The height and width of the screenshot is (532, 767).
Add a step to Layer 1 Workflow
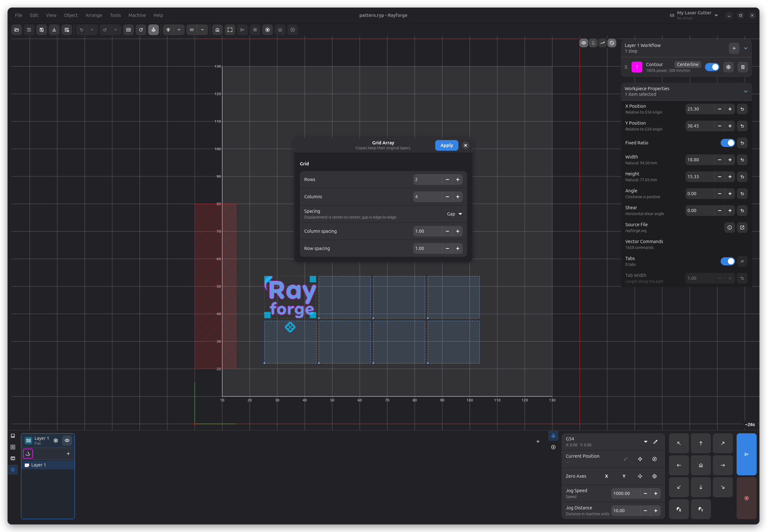point(734,48)
